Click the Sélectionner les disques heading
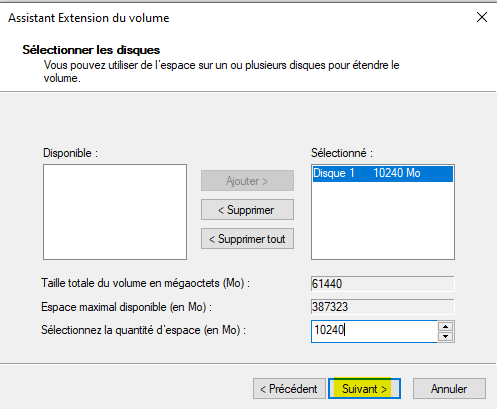 [x=91, y=50]
